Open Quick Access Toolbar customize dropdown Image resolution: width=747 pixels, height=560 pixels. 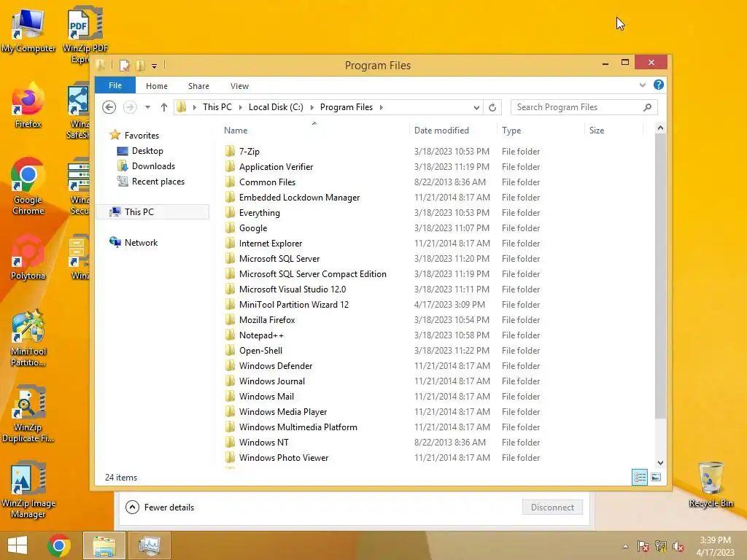pyautogui.click(x=155, y=66)
